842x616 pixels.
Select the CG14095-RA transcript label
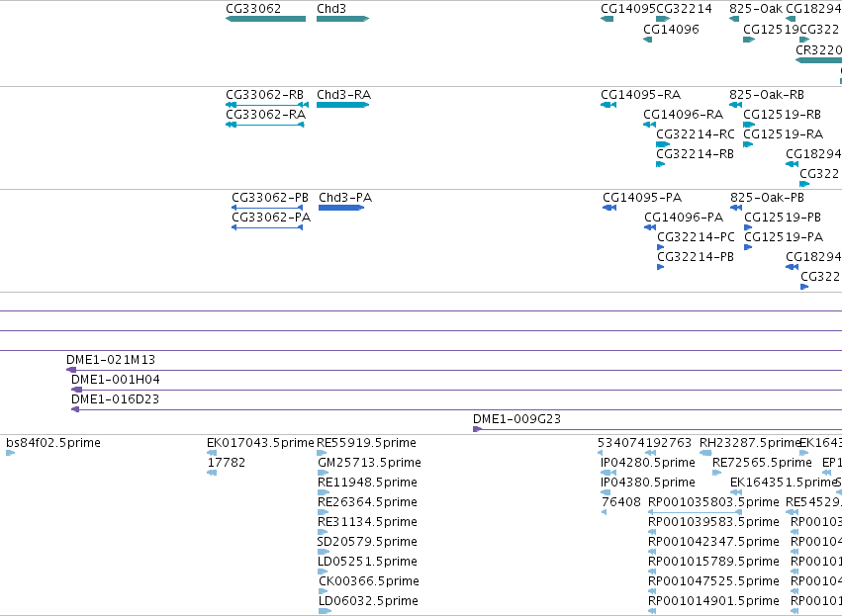(x=640, y=95)
